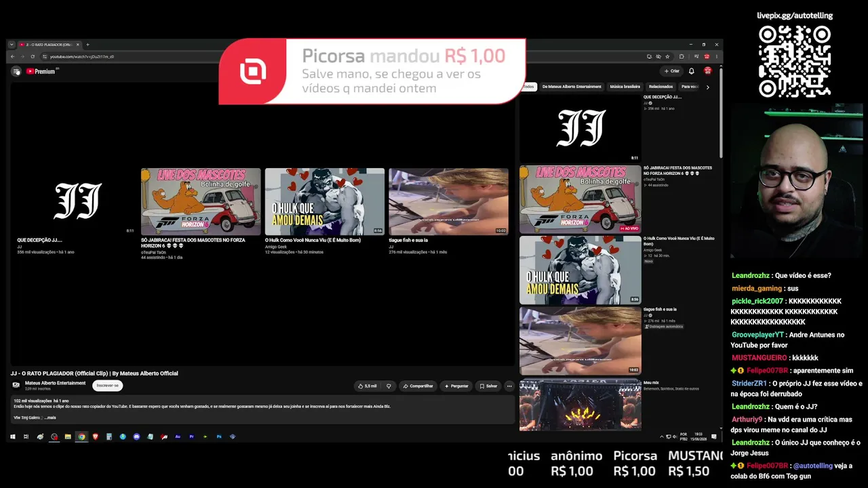Screen dimensions: 868x488
Task: Open sidebar tiague fish video thumbnail
Action: [580, 340]
